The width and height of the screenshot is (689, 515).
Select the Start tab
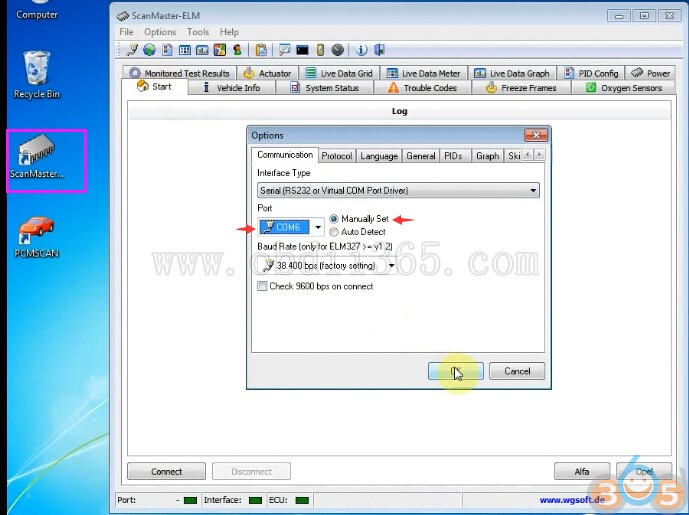pos(155,87)
